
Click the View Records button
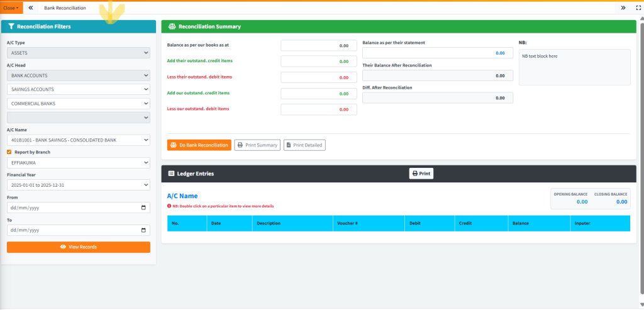tap(78, 247)
